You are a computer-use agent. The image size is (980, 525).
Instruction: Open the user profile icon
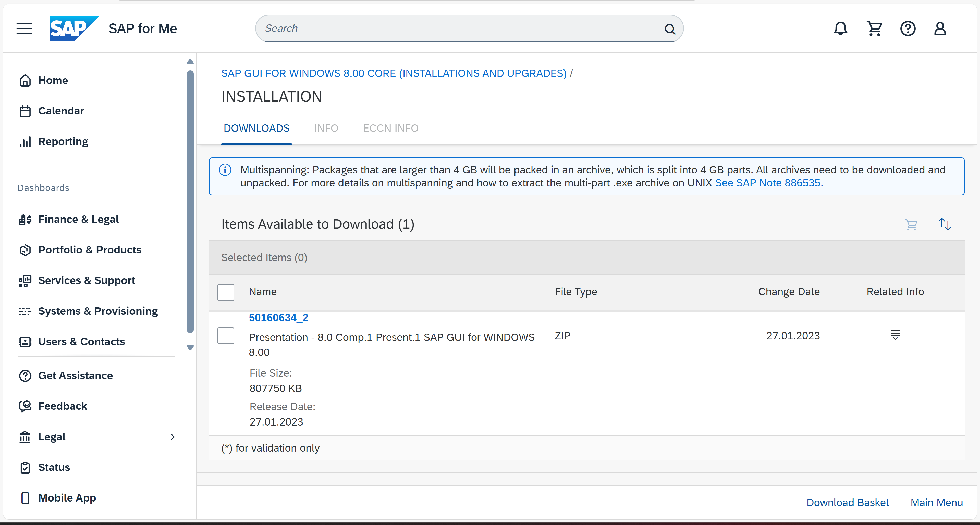point(940,28)
